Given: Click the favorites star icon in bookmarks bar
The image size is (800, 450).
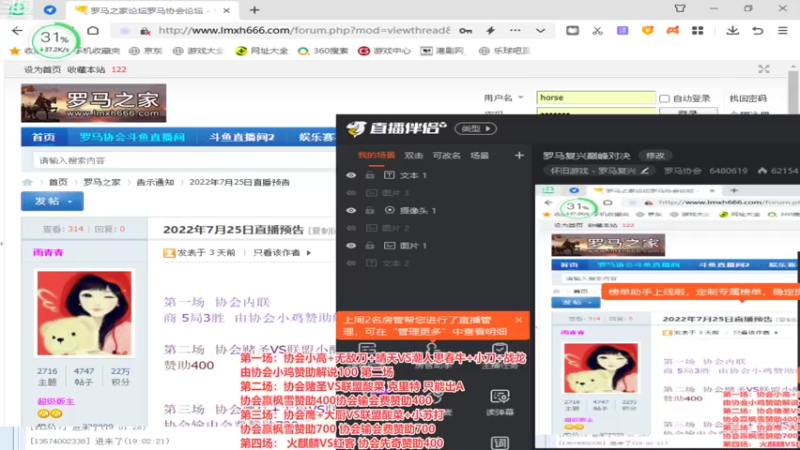Looking at the screenshot, I should 15,51.
